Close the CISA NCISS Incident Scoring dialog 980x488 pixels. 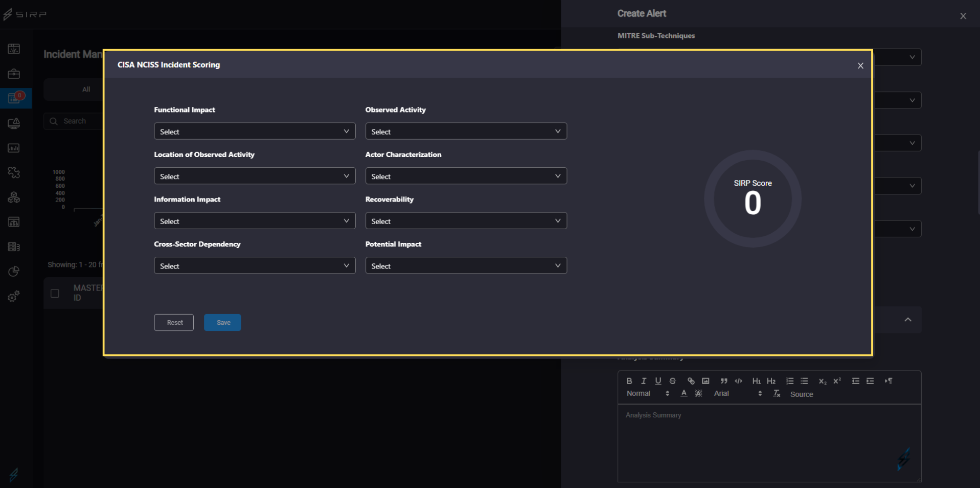(860, 65)
